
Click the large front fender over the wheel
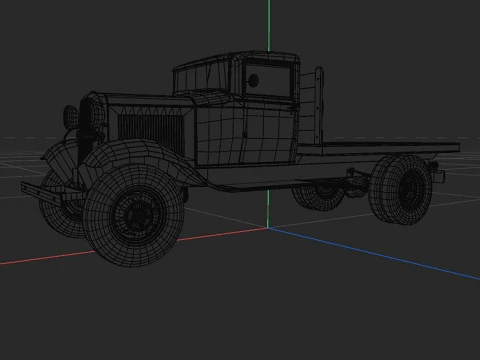143,159
